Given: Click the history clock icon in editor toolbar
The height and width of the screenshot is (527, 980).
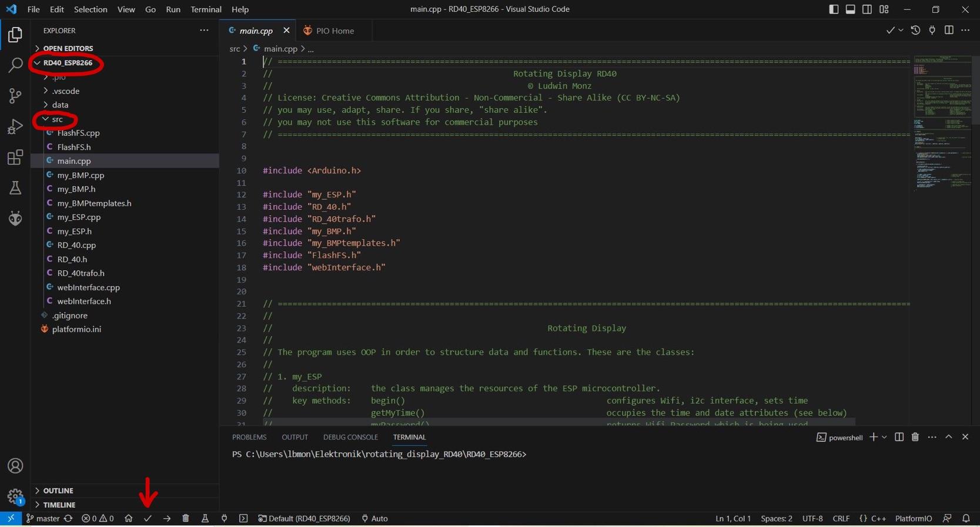Looking at the screenshot, I should 915,31.
